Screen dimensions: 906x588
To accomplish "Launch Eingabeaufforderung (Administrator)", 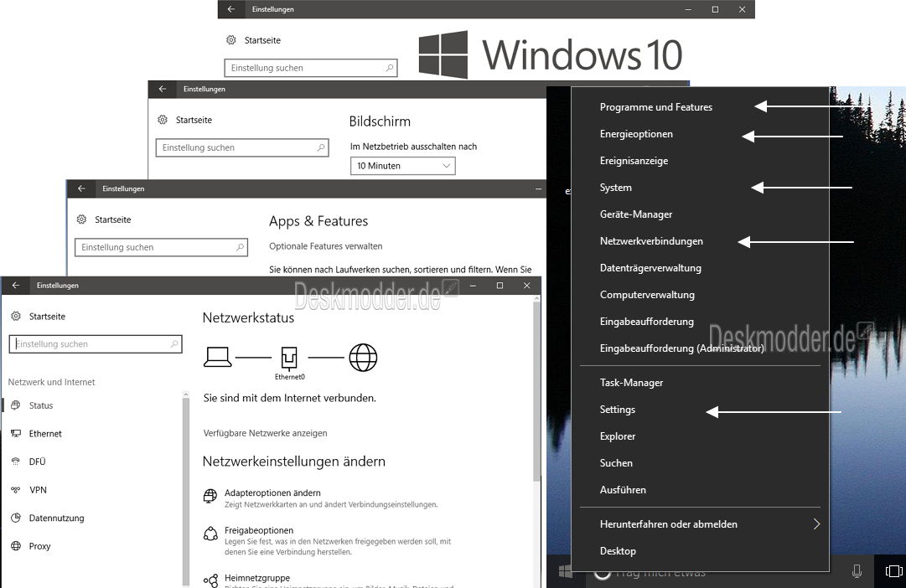I will 682,348.
